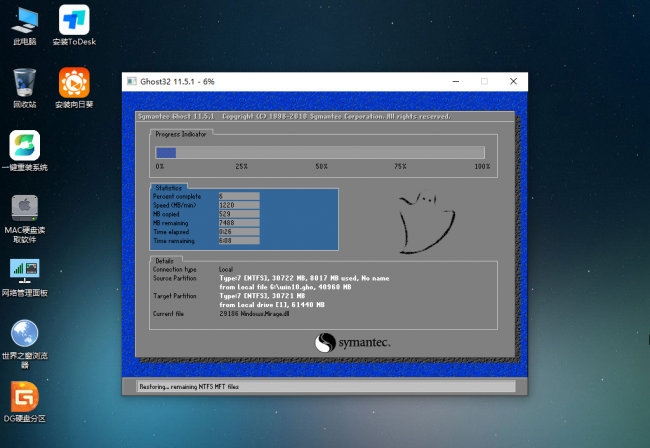
Task: Click the Symantec logo in Ghost
Action: pyautogui.click(x=352, y=343)
